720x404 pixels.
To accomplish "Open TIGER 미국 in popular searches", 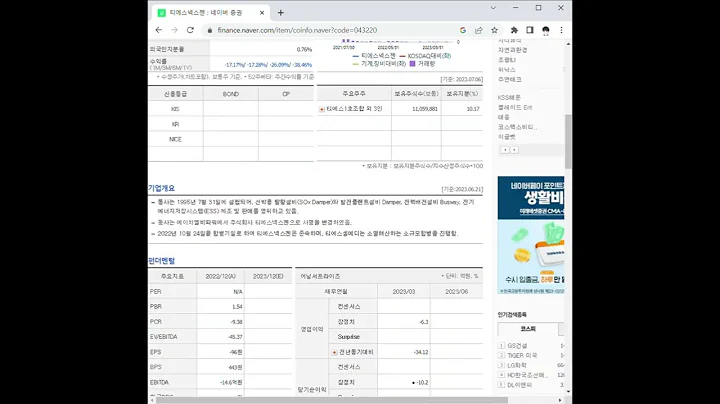I will tap(522, 355).
